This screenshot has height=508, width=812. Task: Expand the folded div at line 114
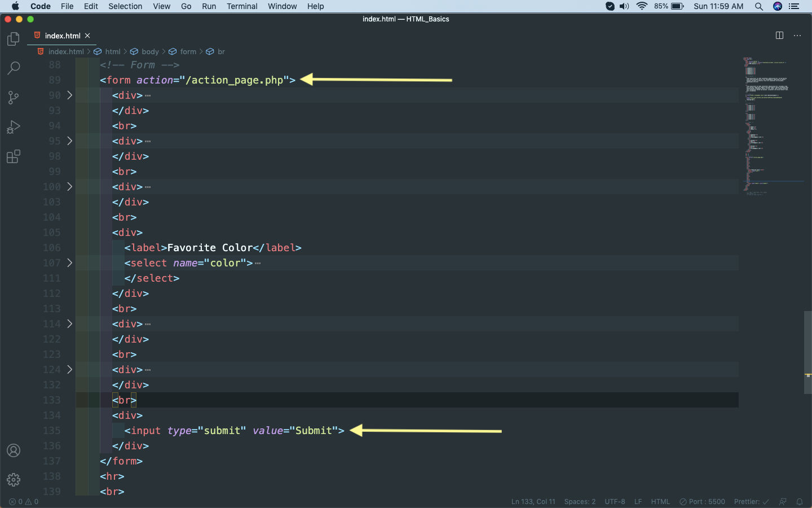(x=70, y=323)
